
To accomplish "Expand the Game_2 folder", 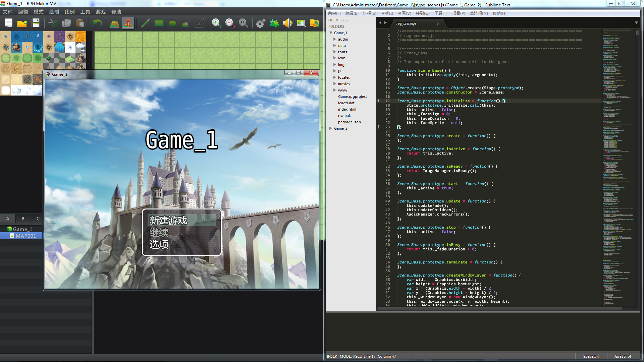I will click(331, 128).
